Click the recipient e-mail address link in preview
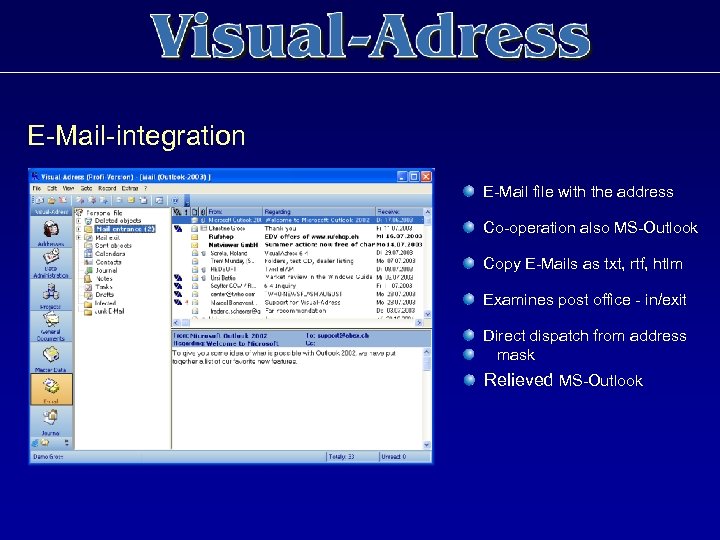The image size is (720, 540). (343, 336)
